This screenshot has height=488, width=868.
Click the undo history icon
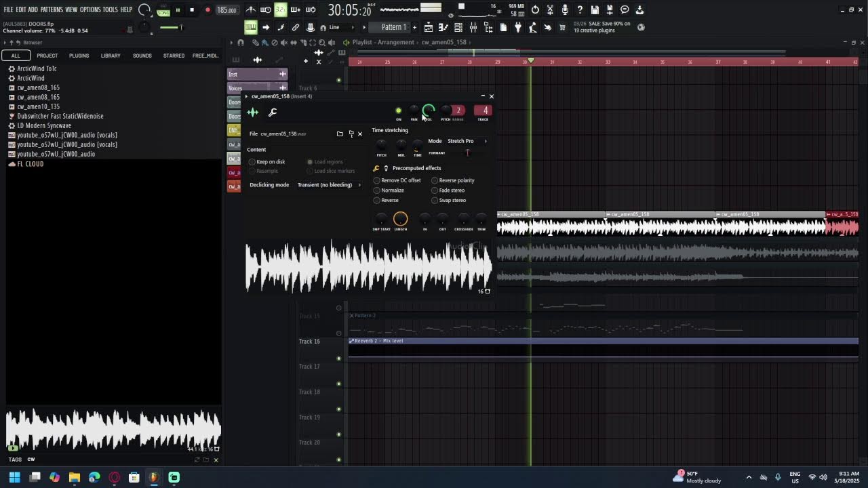535,9
